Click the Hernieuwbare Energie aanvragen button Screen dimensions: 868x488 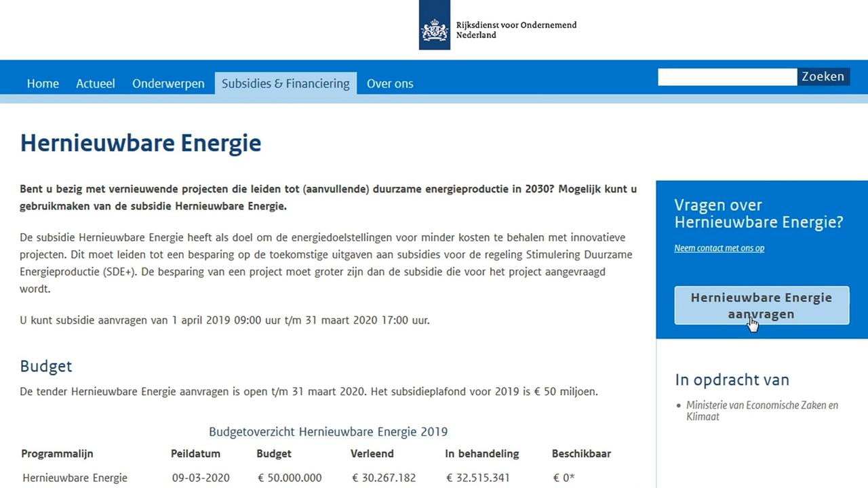coord(761,306)
